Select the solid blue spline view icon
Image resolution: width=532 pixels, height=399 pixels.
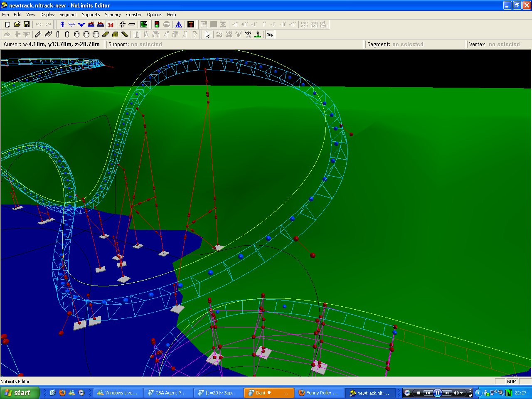pyautogui.click(x=81, y=25)
